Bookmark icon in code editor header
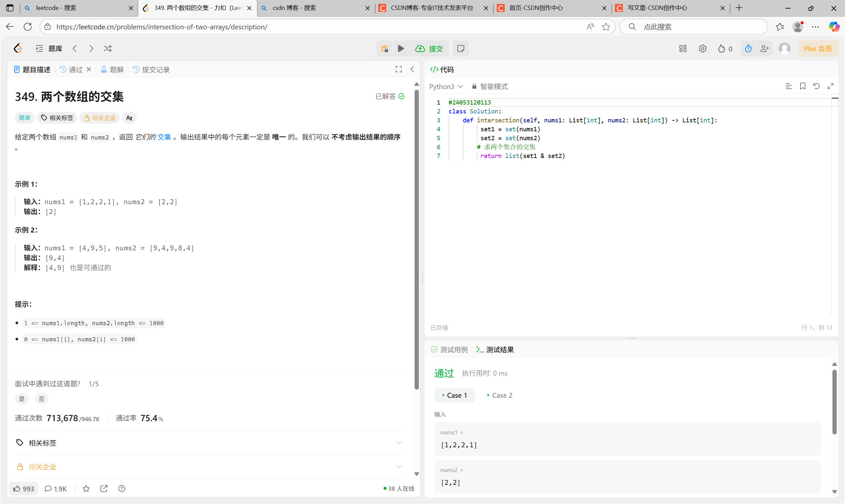 802,86
